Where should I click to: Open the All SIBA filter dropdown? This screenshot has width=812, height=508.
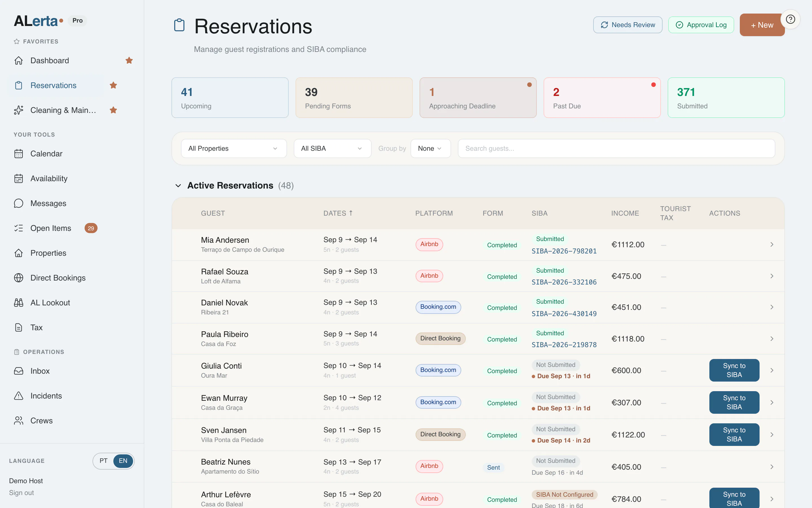[x=332, y=148]
